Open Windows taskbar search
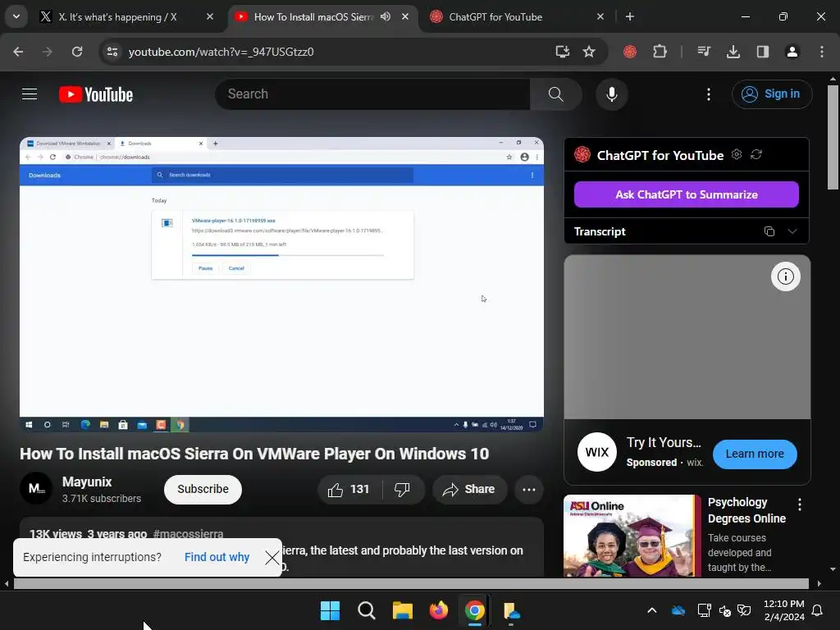Screen dimensions: 840x630 pos(367,610)
